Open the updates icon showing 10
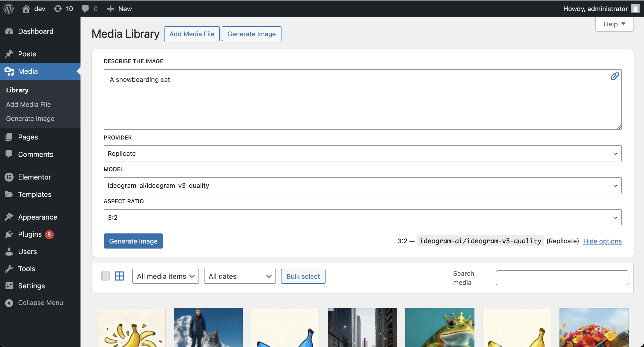Image resolution: width=644 pixels, height=347 pixels. coord(58,9)
